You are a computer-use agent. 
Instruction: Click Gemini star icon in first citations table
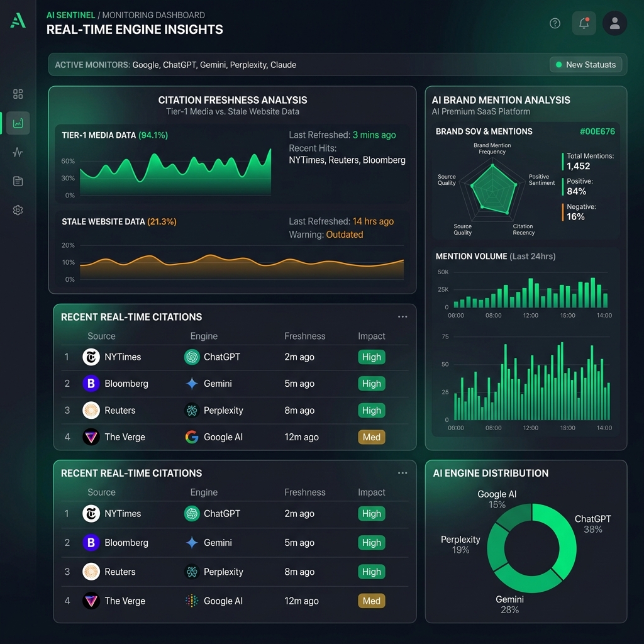click(x=192, y=384)
